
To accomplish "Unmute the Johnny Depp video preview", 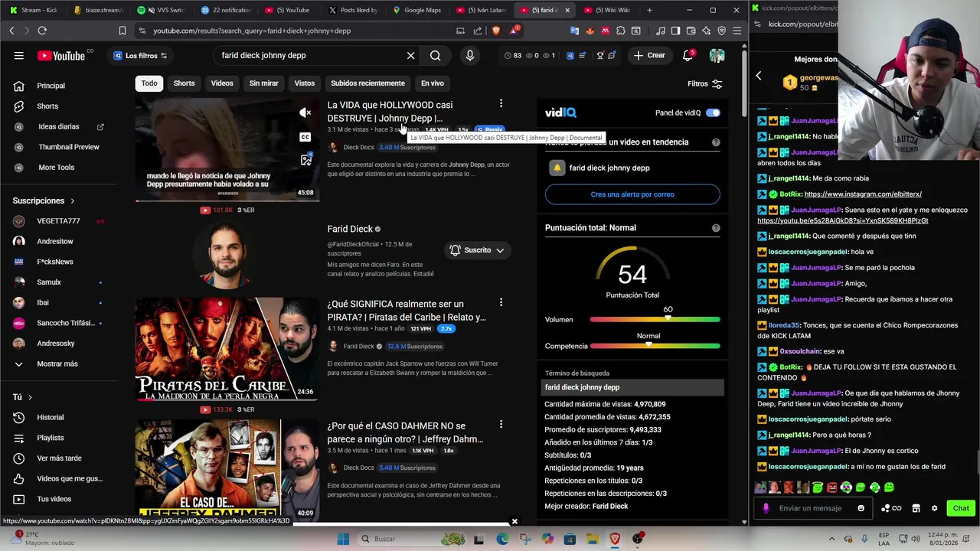I will pyautogui.click(x=305, y=112).
